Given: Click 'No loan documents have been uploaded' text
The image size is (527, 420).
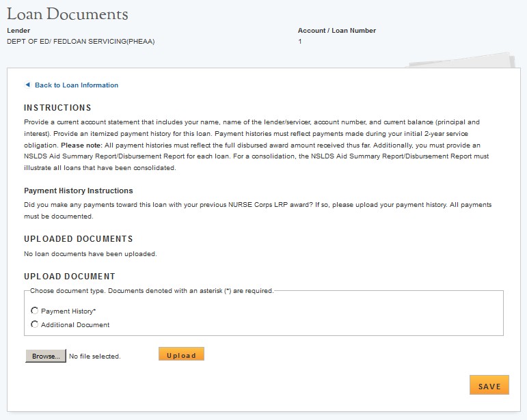Looking at the screenshot, I should coord(90,254).
